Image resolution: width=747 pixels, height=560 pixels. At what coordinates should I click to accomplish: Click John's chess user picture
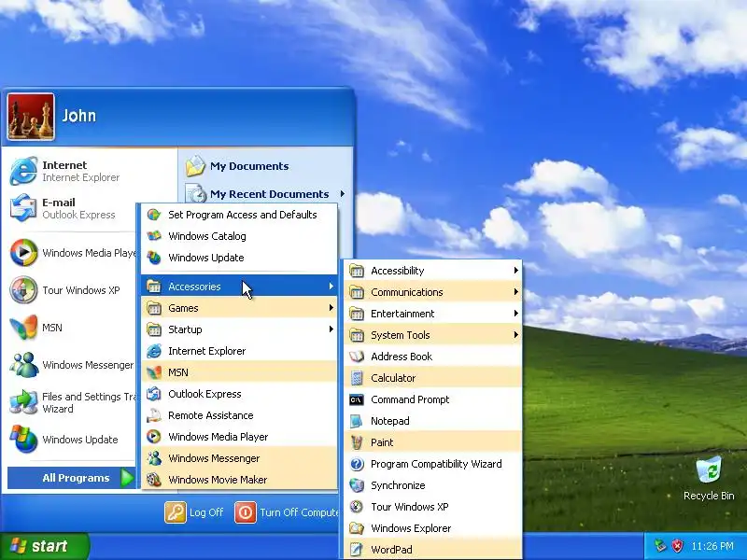(x=31, y=117)
